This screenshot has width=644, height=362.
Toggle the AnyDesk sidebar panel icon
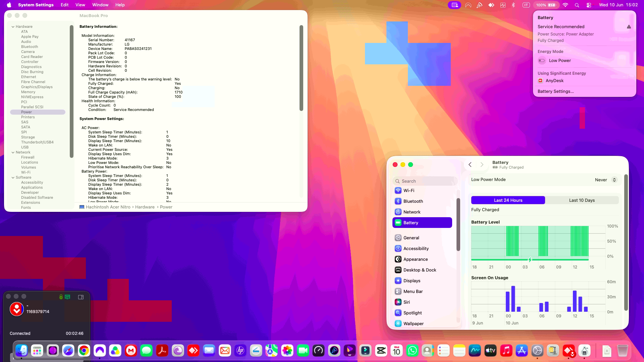(x=81, y=297)
